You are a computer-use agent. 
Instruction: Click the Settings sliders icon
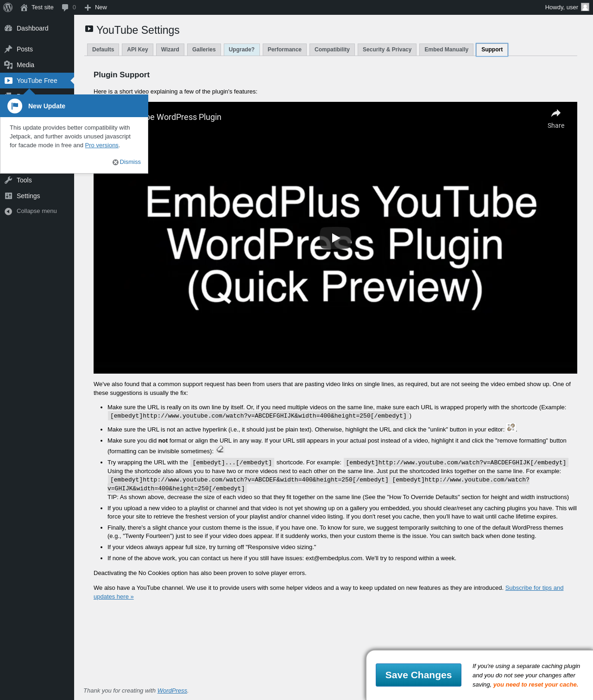pyautogui.click(x=8, y=196)
